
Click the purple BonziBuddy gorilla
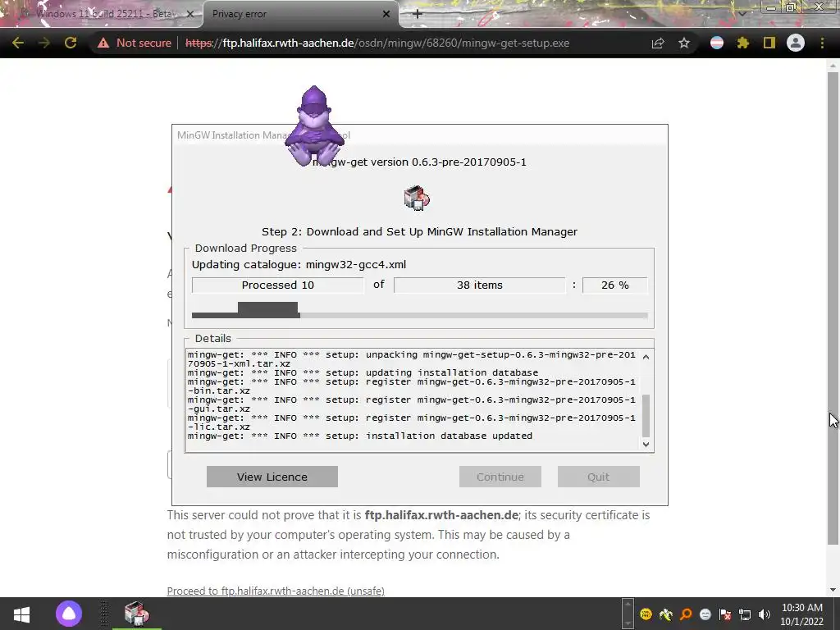tap(314, 126)
